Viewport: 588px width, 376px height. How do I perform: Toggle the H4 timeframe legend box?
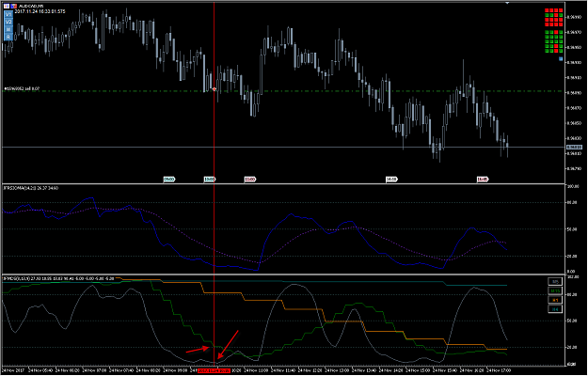555,309
